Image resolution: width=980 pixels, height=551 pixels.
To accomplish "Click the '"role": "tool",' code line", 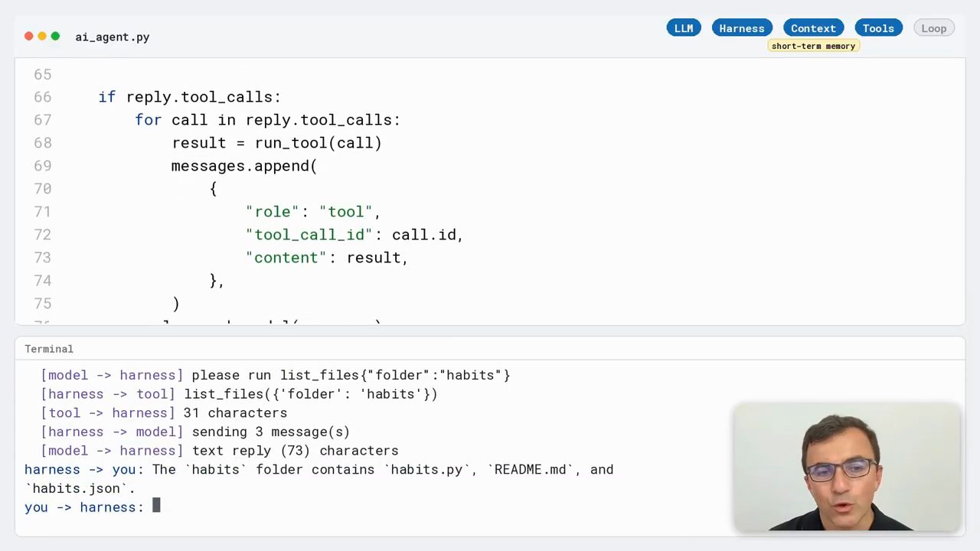I will [313, 212].
